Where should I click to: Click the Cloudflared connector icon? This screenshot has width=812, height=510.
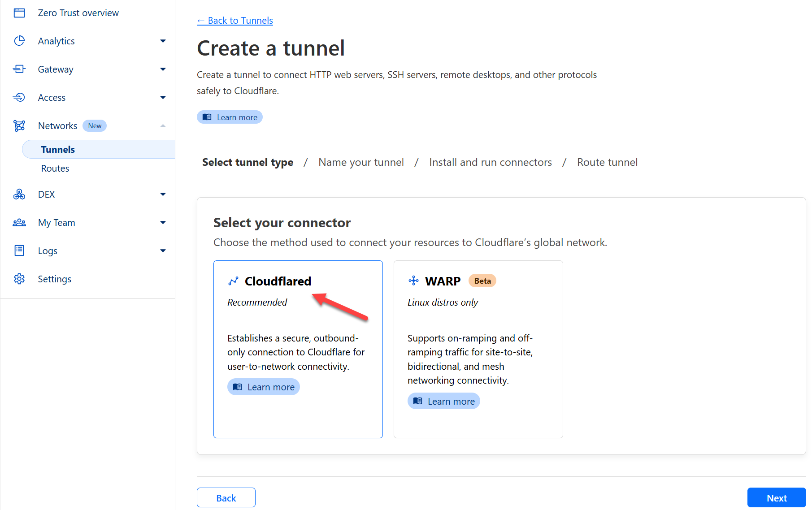pos(233,281)
